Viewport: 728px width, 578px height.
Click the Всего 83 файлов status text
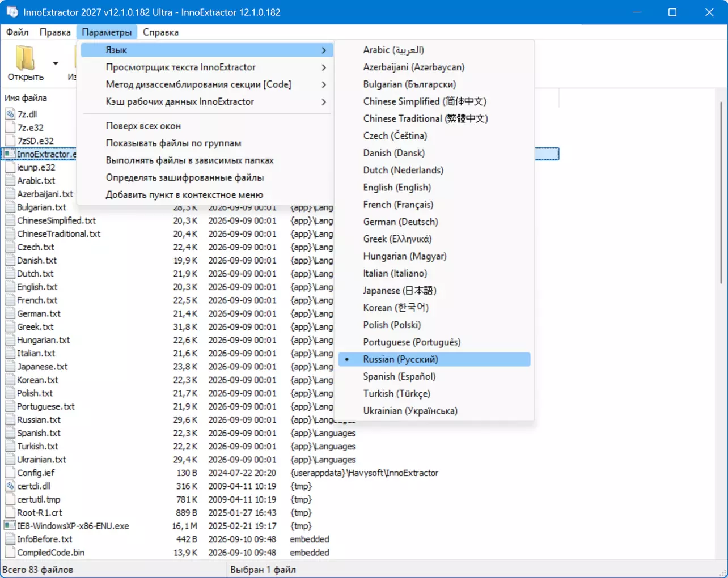coord(38,569)
